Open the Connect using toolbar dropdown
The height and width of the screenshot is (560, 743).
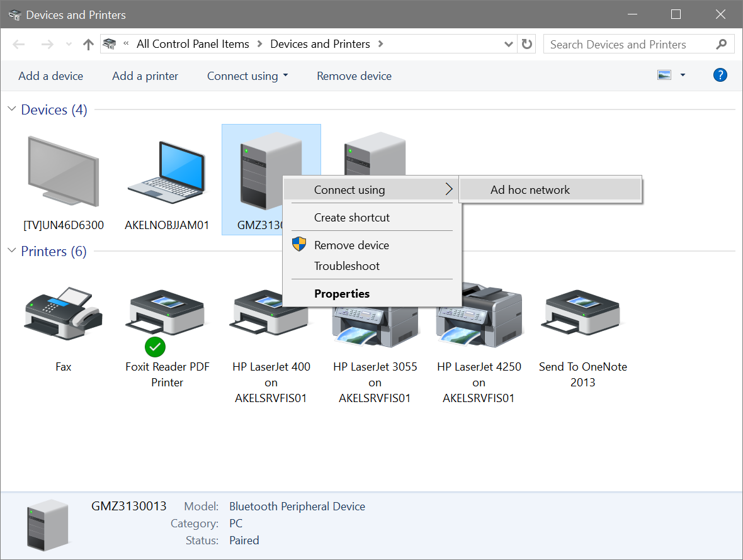pos(247,76)
